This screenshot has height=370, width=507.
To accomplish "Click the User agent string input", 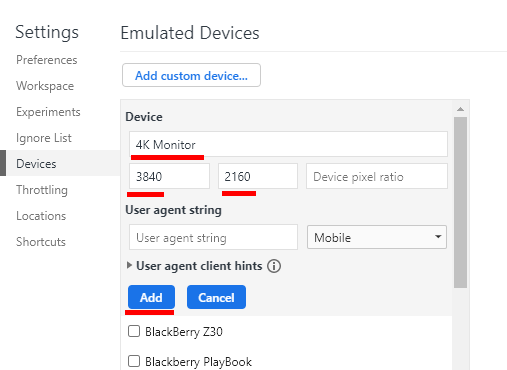I will pyautogui.click(x=213, y=237).
